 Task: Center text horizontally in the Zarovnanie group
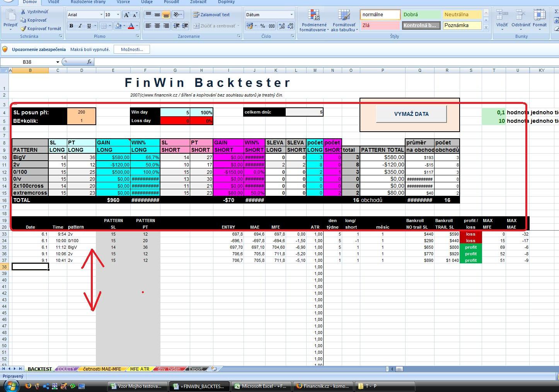pyautogui.click(x=157, y=26)
